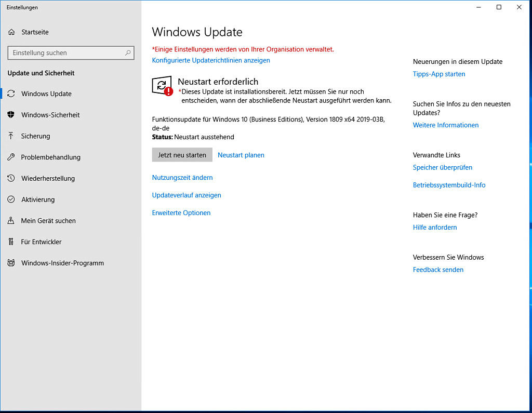The height and width of the screenshot is (413, 532).
Task: Click the search magnifier icon
Action: click(x=128, y=53)
